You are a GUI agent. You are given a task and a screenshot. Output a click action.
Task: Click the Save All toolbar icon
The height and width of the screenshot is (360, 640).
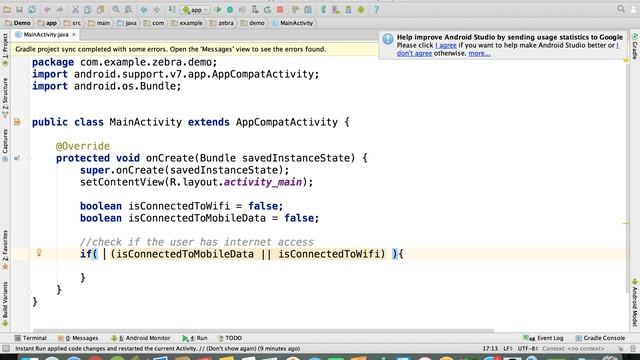[x=19, y=9]
